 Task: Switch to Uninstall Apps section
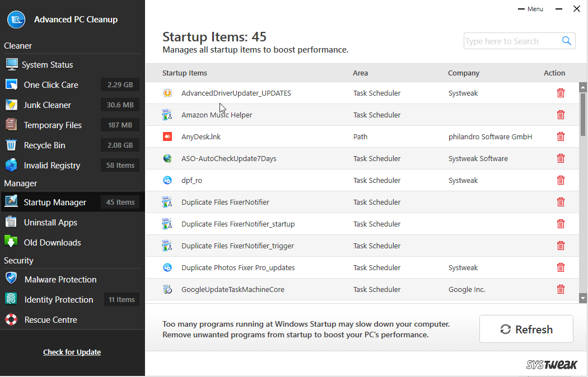[x=50, y=223]
